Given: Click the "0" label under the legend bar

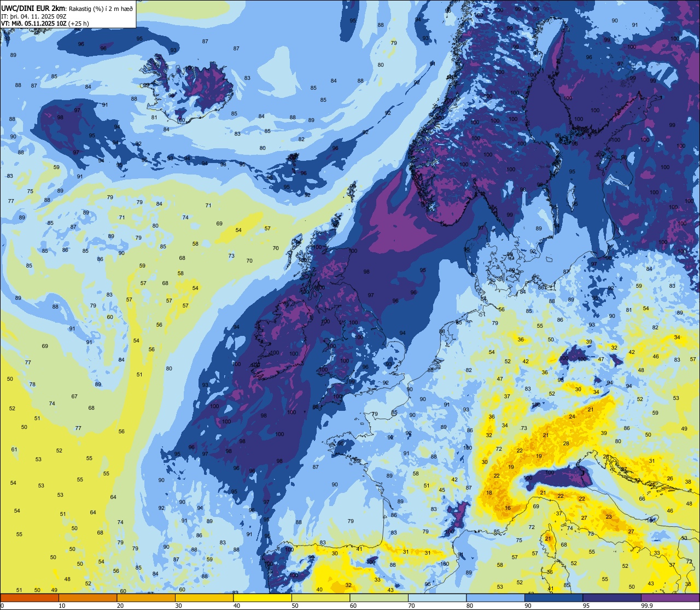Looking at the screenshot, I should pos(2,606).
